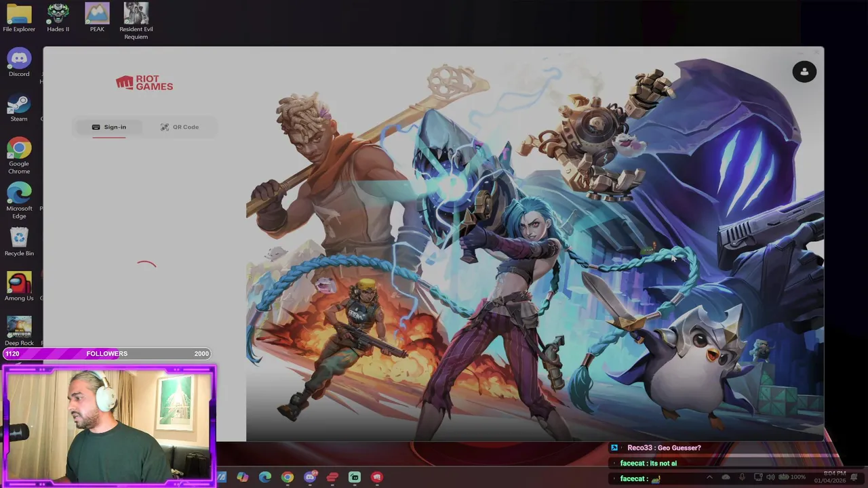This screenshot has height=488, width=868.
Task: Launch Hades II from desktop
Action: click(58, 18)
